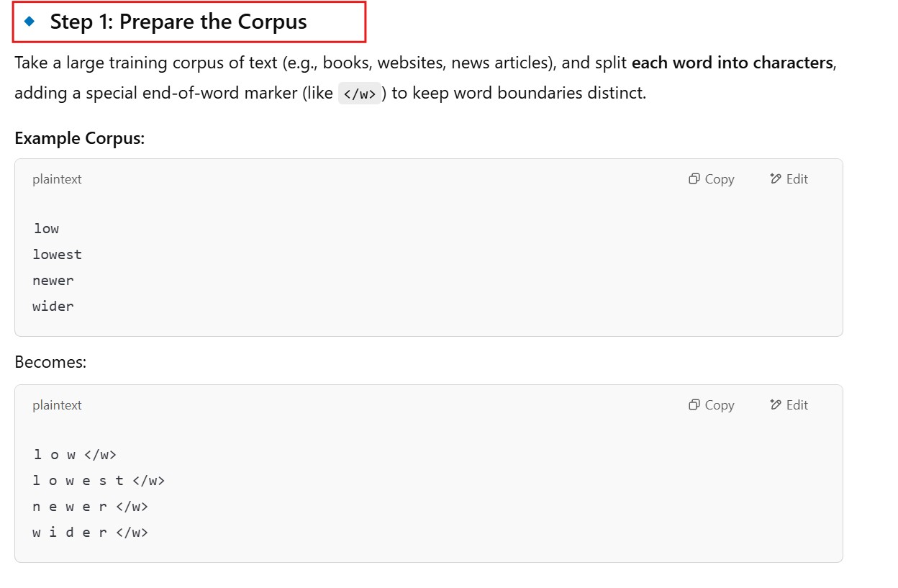Click the word 'low' in the example corpus
Viewport: 898px width, 588px height.
[x=46, y=229]
